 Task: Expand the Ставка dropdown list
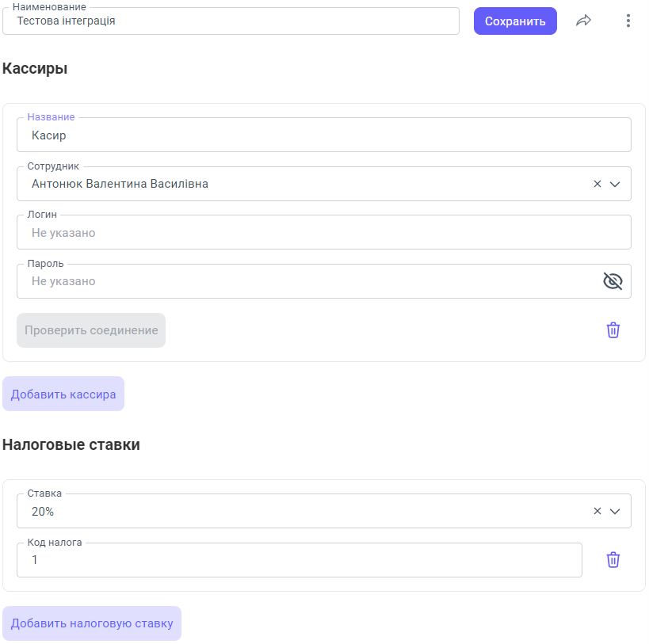point(615,511)
